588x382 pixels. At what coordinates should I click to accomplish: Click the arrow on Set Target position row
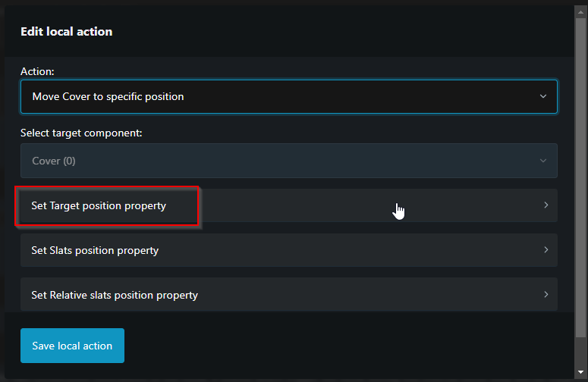click(546, 205)
